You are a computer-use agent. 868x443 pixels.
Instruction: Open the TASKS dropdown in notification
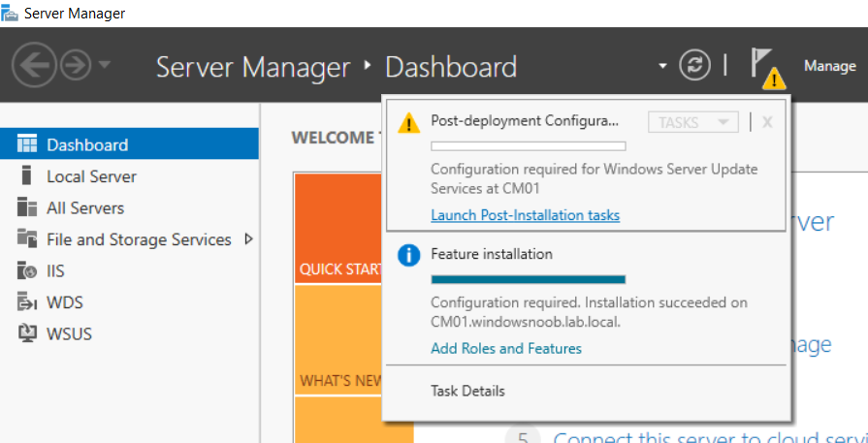click(693, 122)
